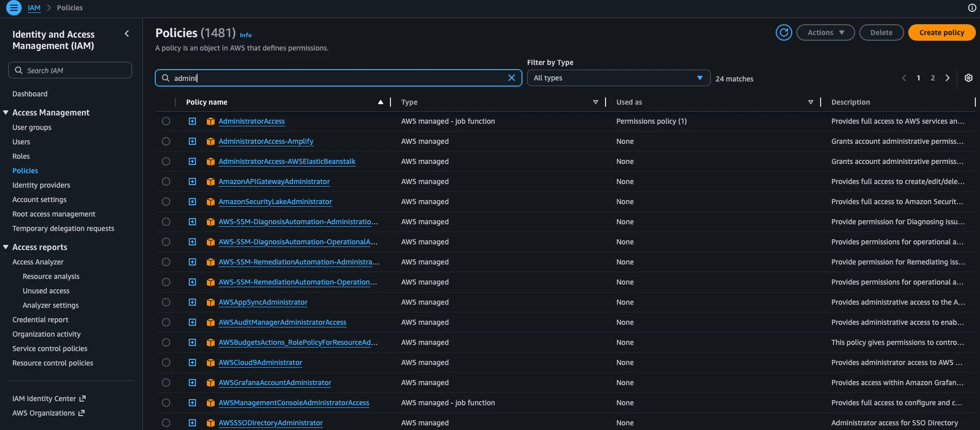Expand the AWSBudgetsActions_RolePolicyForResourceAd… row

tap(192, 342)
